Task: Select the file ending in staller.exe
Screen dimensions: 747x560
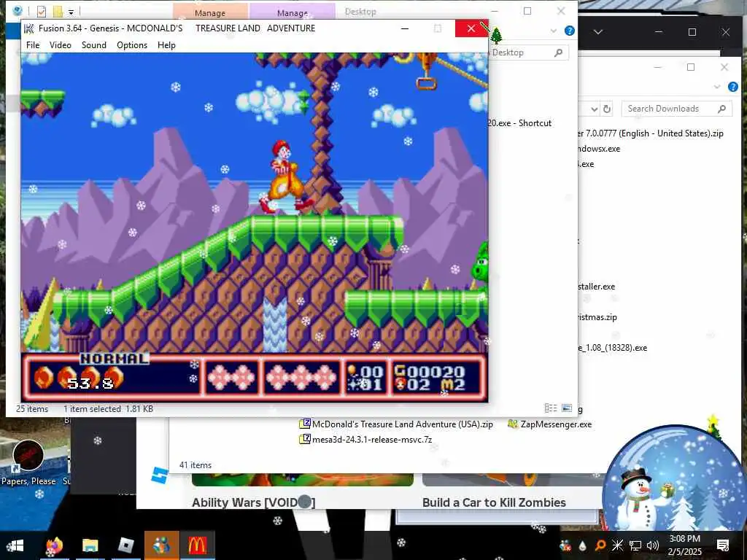Action: coord(597,287)
